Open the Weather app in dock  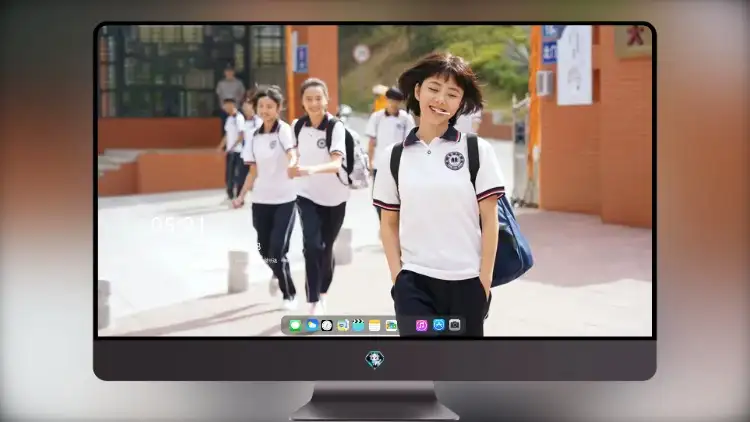click(x=311, y=325)
